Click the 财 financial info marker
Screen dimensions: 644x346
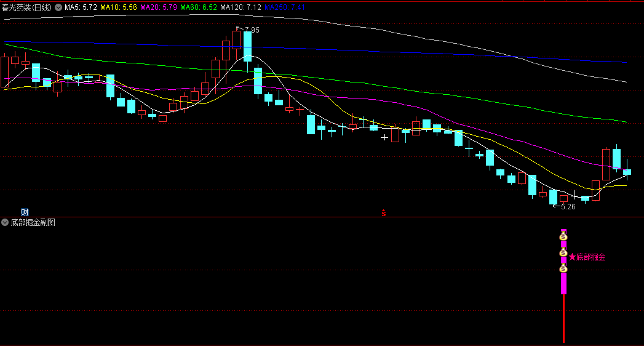point(25,212)
